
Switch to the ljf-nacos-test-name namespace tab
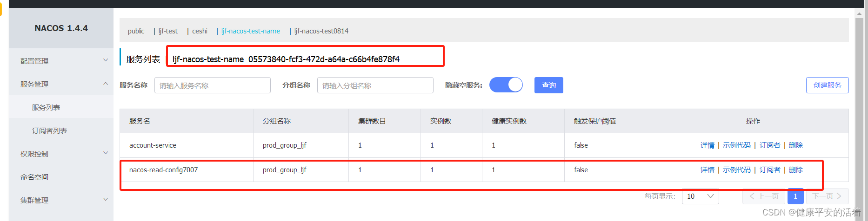coord(251,31)
